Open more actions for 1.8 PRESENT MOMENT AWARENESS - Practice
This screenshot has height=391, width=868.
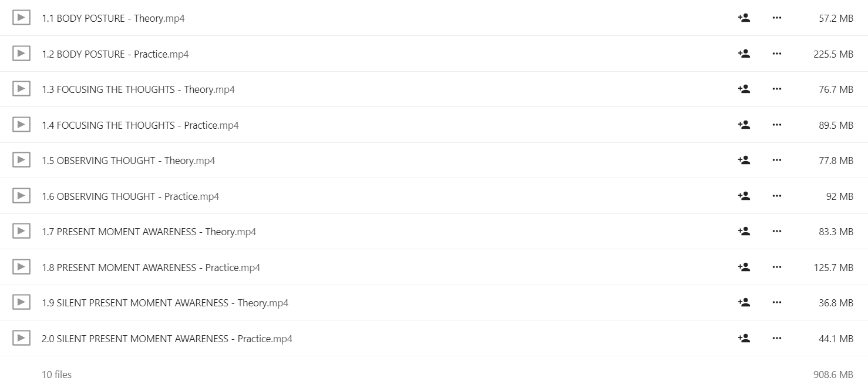pos(777,267)
